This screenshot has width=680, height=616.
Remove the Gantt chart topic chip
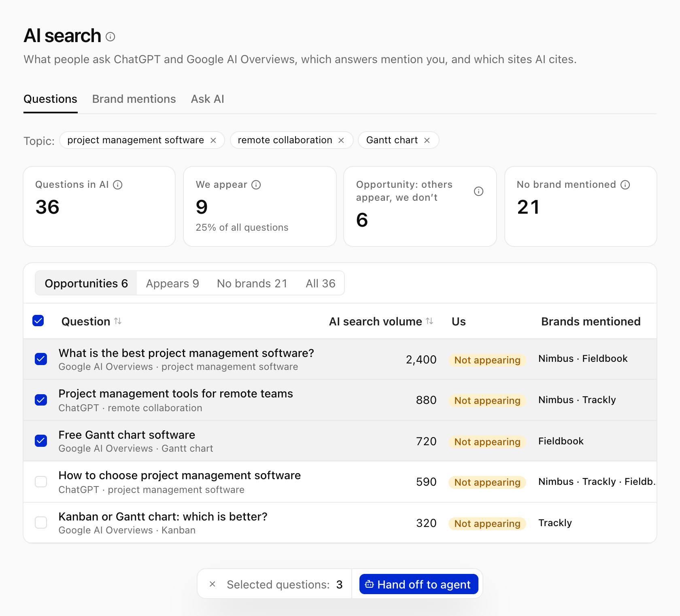click(x=427, y=140)
